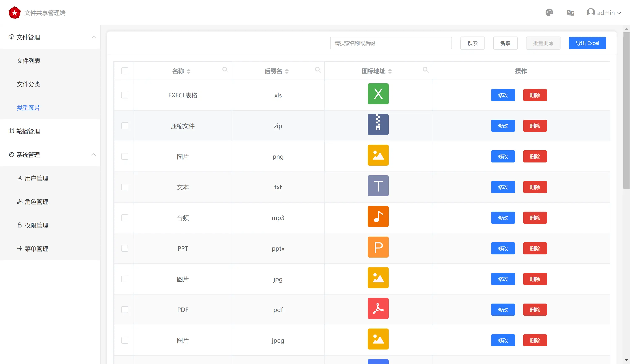Check the 音频 mp3 row checkbox
630x364 pixels.
(x=125, y=218)
